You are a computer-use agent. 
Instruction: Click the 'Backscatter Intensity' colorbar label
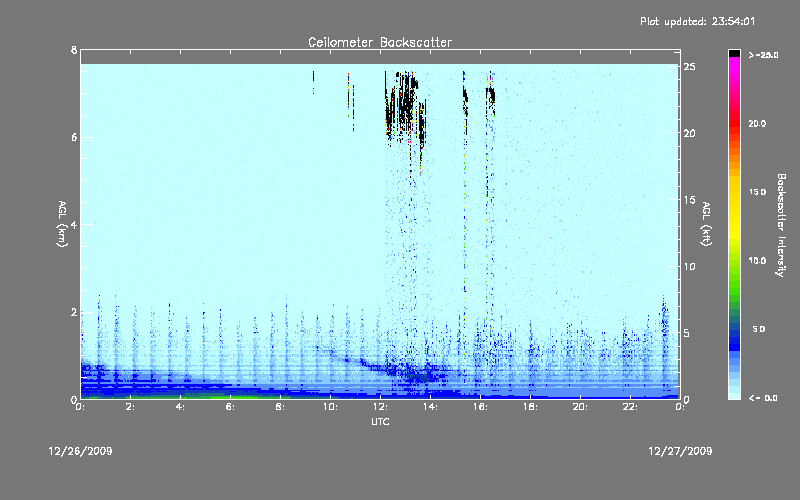coord(781,225)
